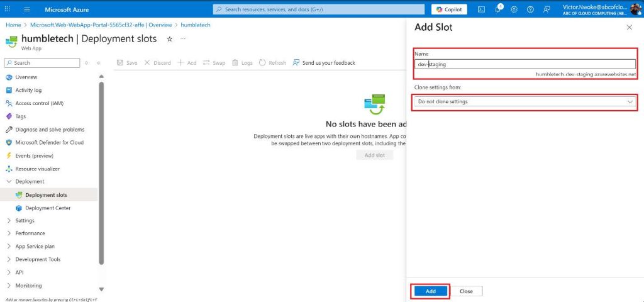The height and width of the screenshot is (302, 644).
Task: Close the Add Slot panel with X
Action: (629, 28)
